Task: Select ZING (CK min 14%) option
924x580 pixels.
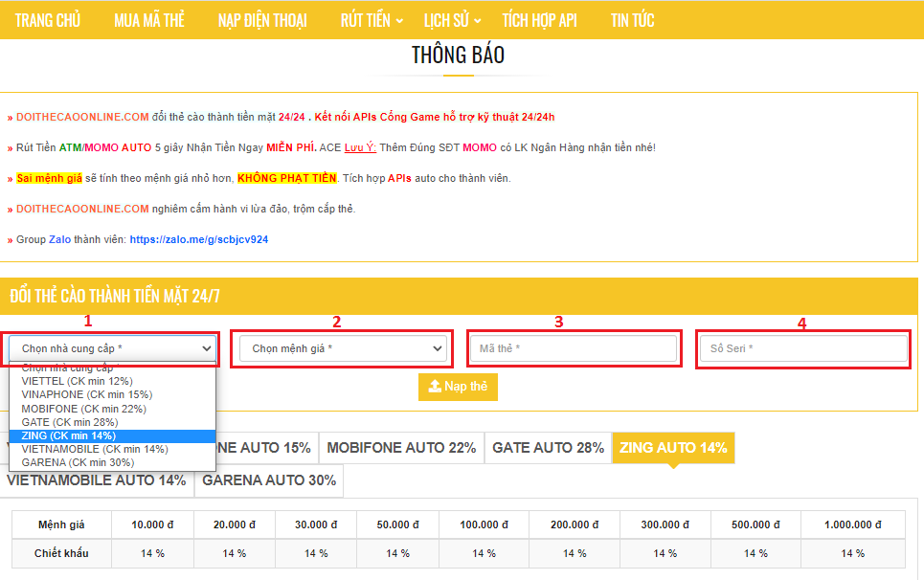Action: coord(113,435)
